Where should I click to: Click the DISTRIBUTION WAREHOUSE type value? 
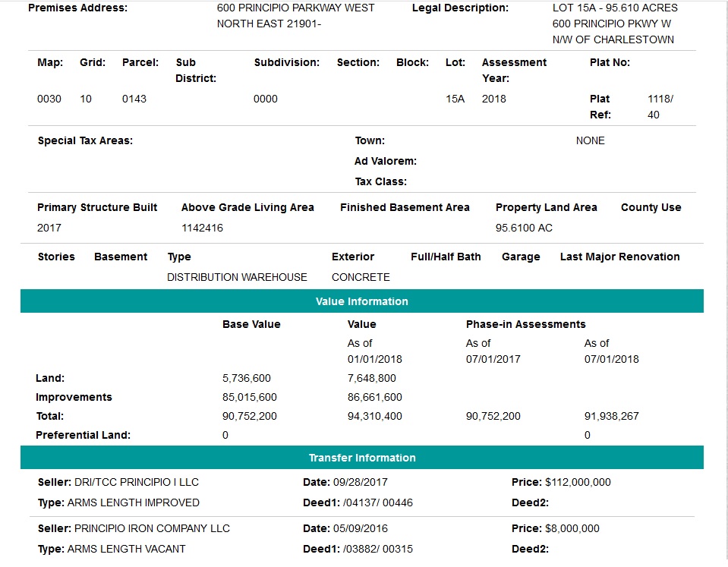click(237, 277)
